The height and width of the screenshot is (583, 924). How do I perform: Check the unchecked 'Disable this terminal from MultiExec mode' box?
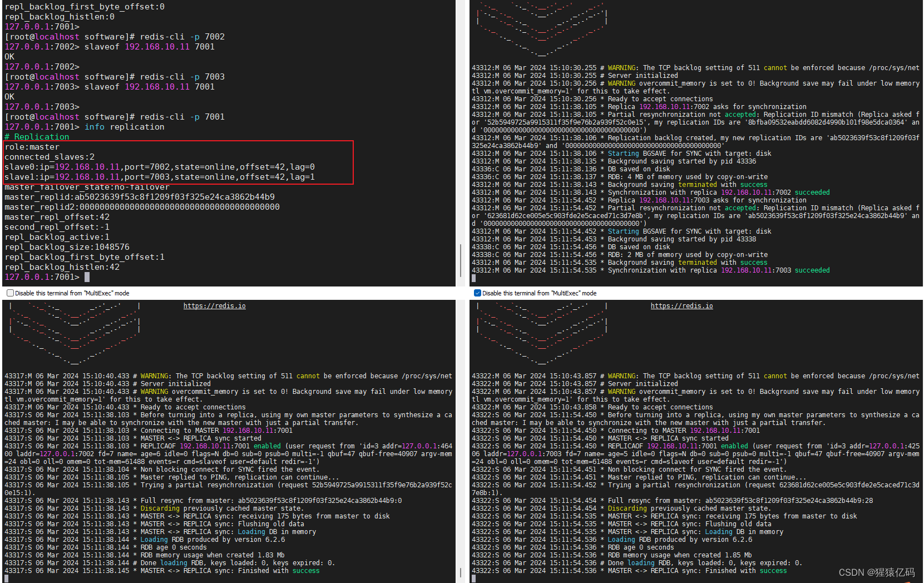click(x=10, y=293)
